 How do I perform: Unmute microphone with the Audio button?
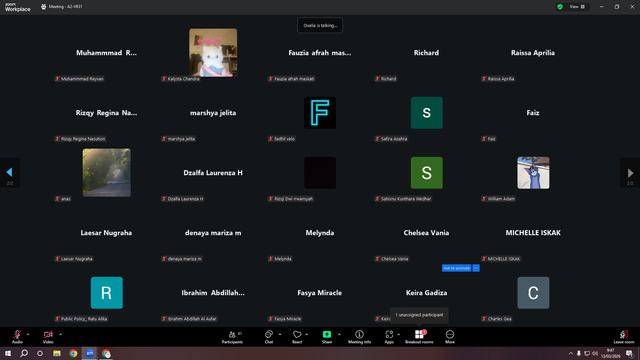(x=17, y=337)
